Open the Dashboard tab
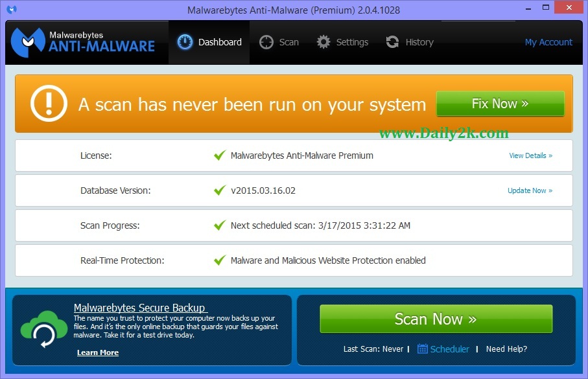This screenshot has height=379, width=588. (x=209, y=42)
